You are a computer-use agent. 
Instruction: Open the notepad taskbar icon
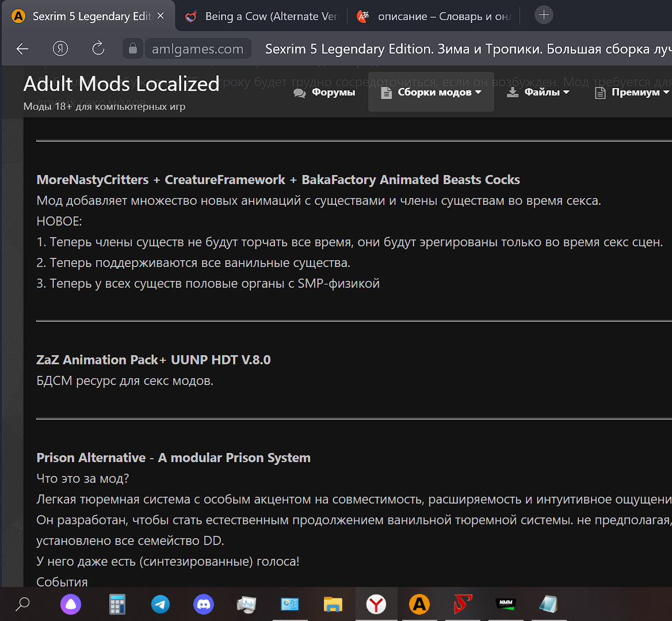pyautogui.click(x=548, y=604)
